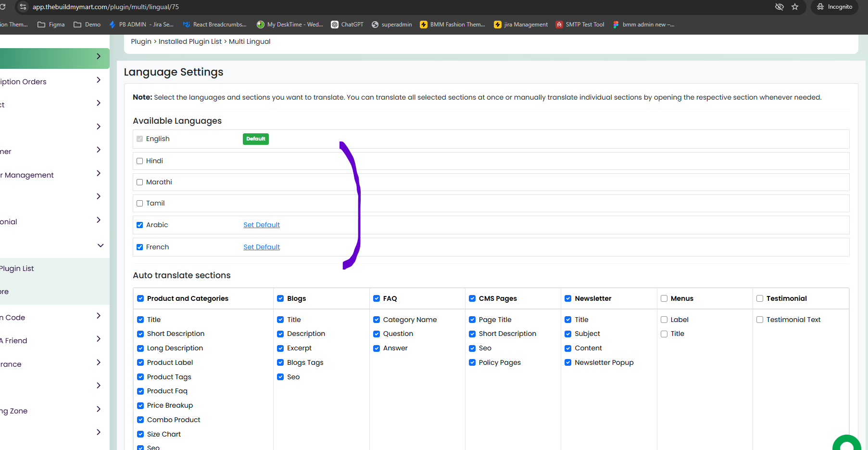Open the My DeskTime bookmark
The height and width of the screenshot is (450, 868).
(x=290, y=25)
